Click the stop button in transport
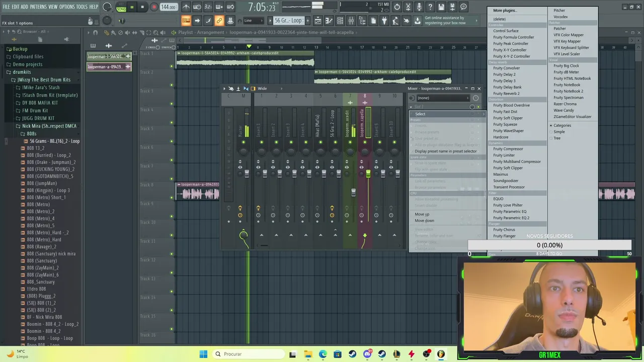The image size is (644, 362). coord(142,7)
